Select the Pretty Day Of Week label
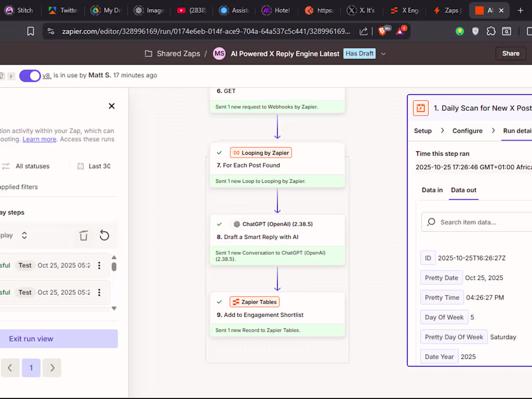Image resolution: width=532 pixels, height=399 pixels. [x=454, y=337]
